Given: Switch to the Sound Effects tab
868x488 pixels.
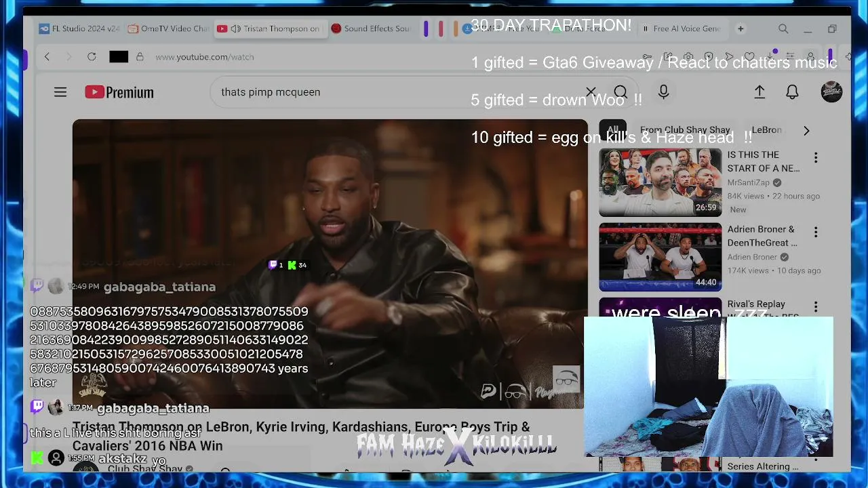Looking at the screenshot, I should 371,28.
